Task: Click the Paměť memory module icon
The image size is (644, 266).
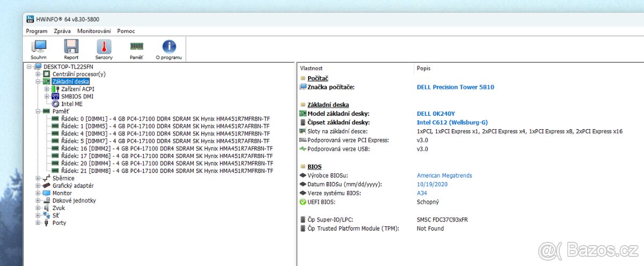Action: tap(136, 47)
